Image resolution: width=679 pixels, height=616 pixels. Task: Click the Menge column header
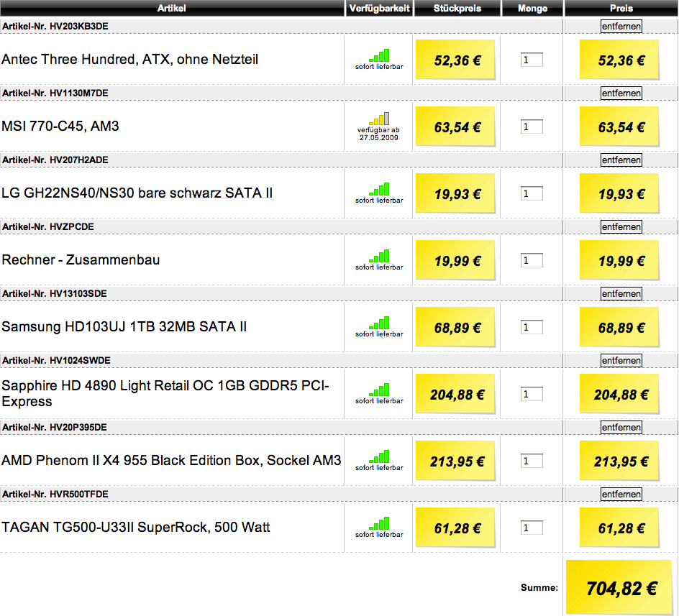pos(532,8)
